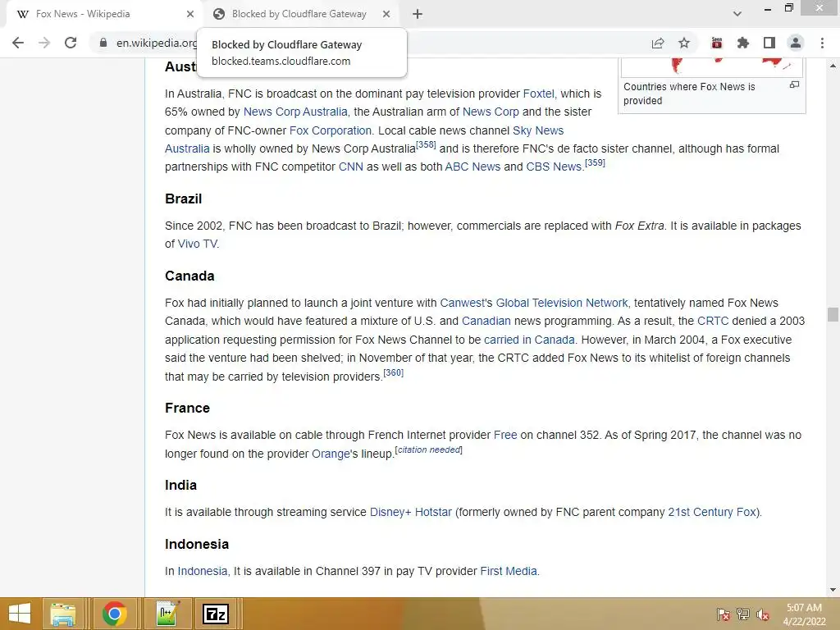Screen dimensions: 840x630
Task: Open the tab search chevron
Action: click(737, 14)
